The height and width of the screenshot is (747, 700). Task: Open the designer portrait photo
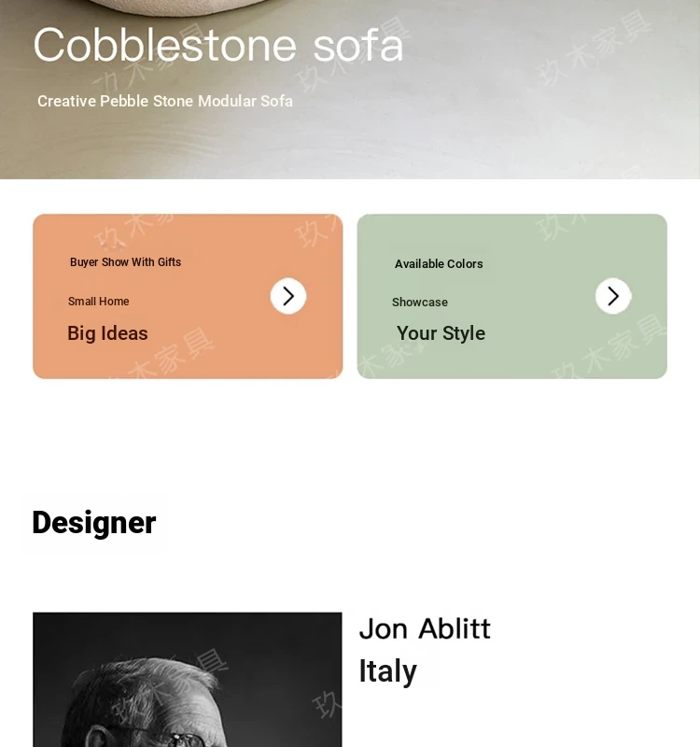coord(188,680)
